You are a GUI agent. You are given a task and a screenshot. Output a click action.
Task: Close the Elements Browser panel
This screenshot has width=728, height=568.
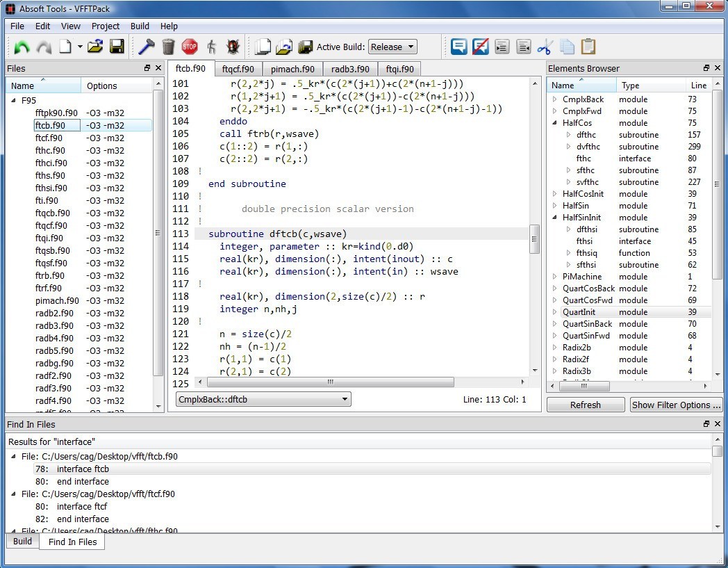[718, 68]
